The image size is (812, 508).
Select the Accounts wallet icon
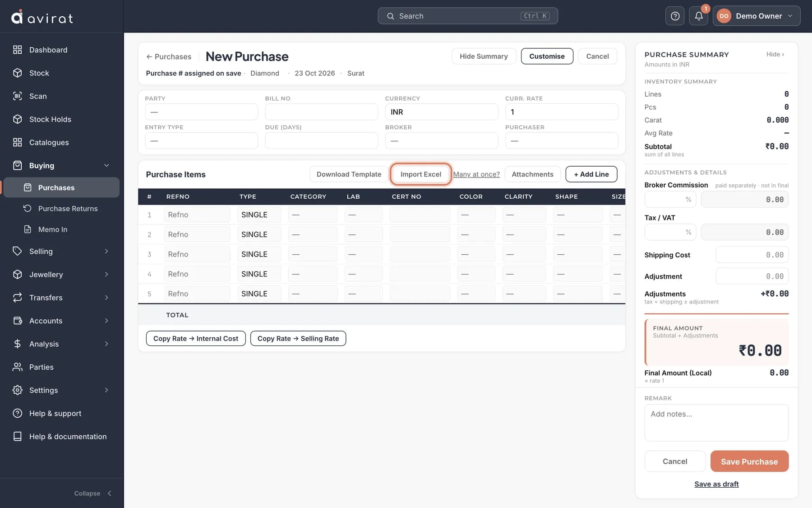(x=17, y=321)
